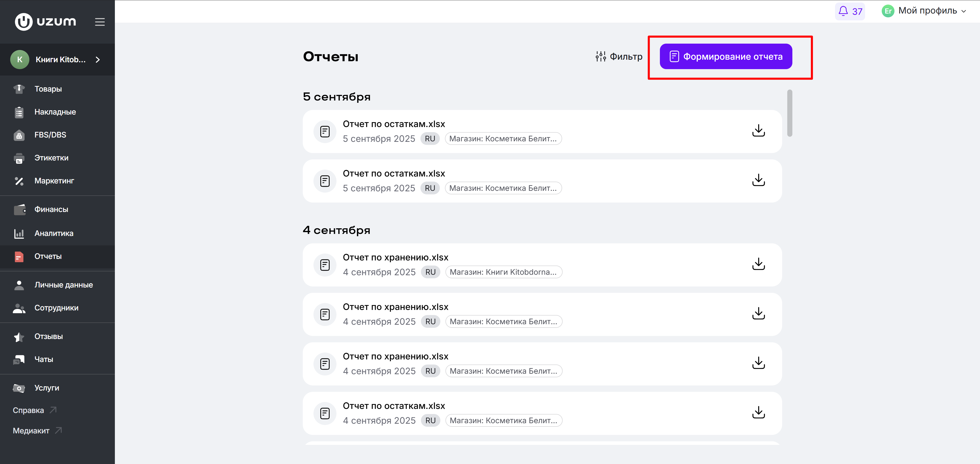Viewport: 980px width, 464px height.
Task: Click the first Отчет по остаткам.xlsx title
Action: point(394,124)
